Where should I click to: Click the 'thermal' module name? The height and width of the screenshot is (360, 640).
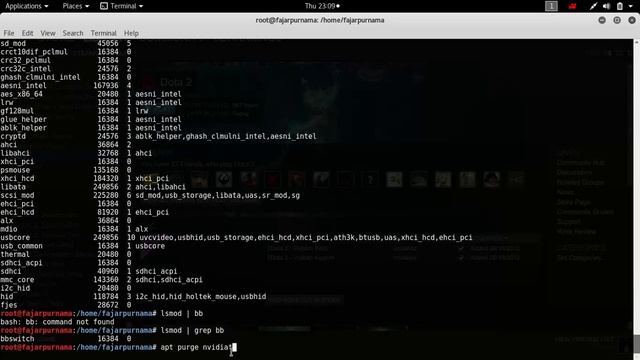pos(15,254)
